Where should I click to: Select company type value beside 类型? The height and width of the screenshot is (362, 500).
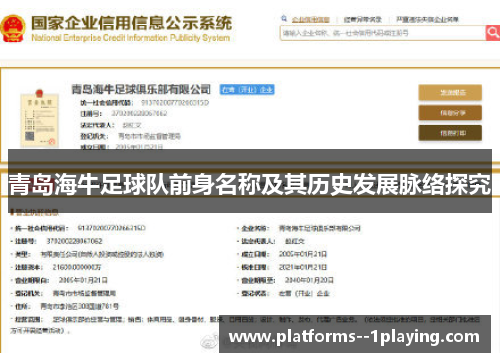pos(102,254)
